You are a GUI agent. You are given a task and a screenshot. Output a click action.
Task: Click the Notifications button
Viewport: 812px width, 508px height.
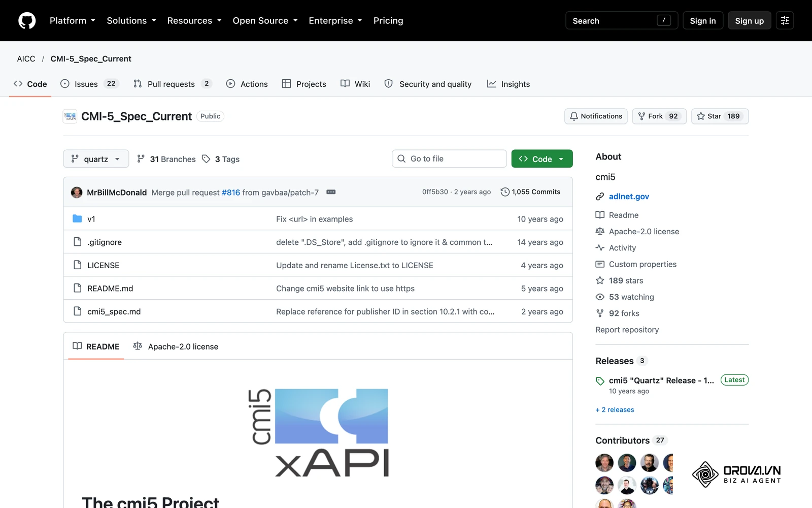[x=596, y=116]
